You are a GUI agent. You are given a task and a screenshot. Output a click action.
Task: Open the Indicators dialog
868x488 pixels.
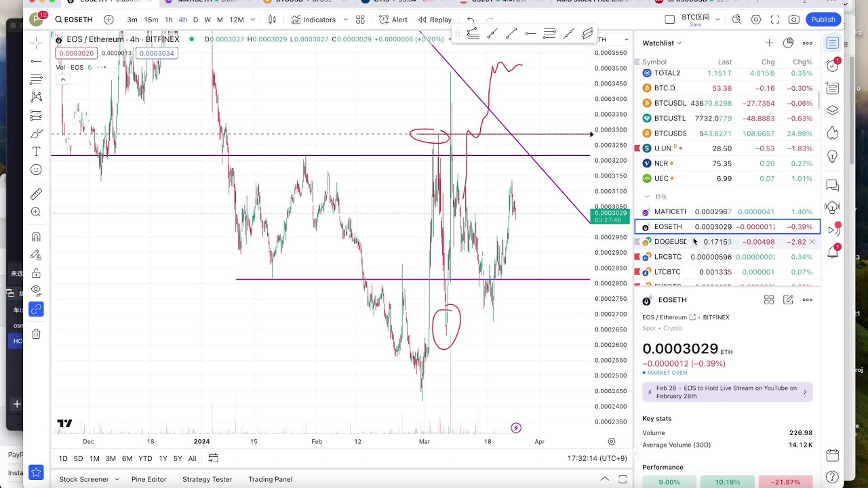(313, 20)
